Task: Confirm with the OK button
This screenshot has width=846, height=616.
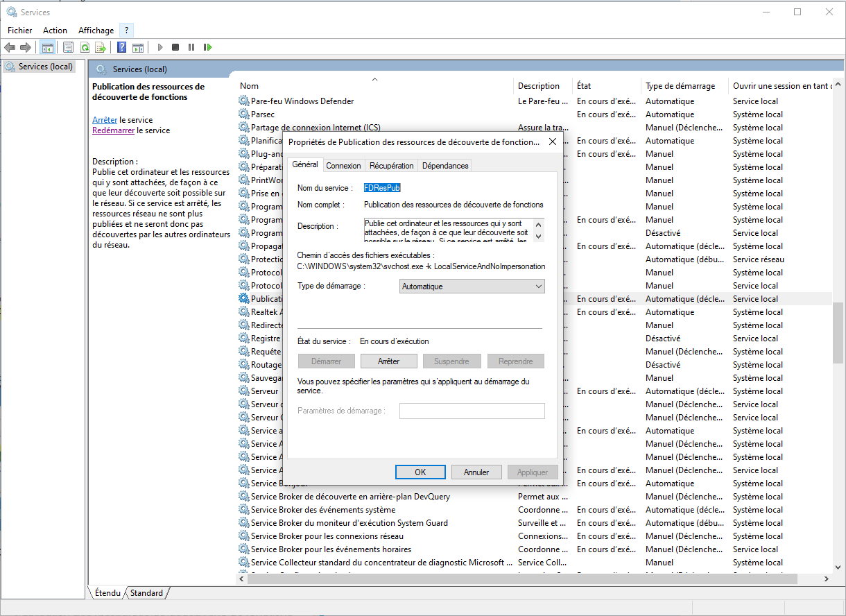Action: 420,472
